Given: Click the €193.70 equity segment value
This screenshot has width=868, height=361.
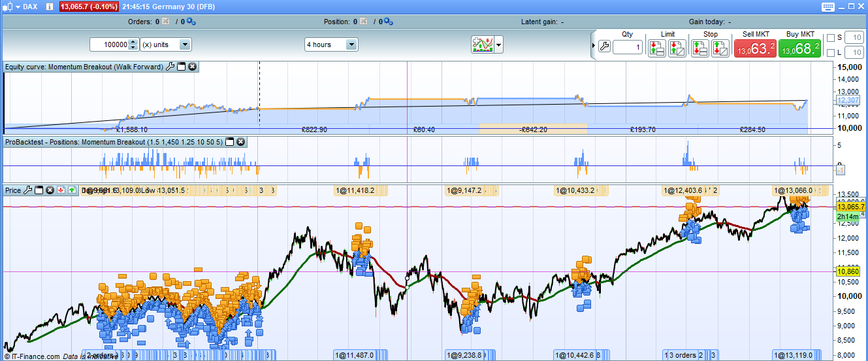Looking at the screenshot, I should click(x=643, y=129).
